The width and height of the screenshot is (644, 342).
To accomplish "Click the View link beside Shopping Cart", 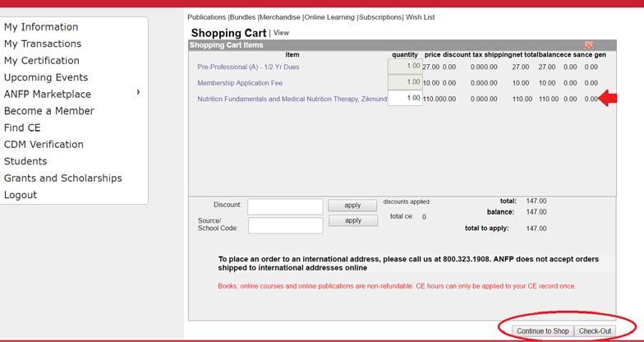I will [281, 33].
